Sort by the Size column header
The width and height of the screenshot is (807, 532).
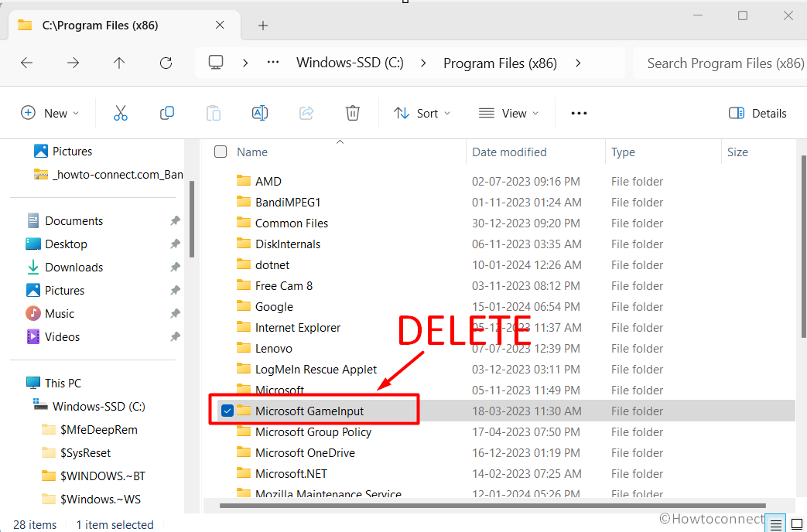(737, 152)
